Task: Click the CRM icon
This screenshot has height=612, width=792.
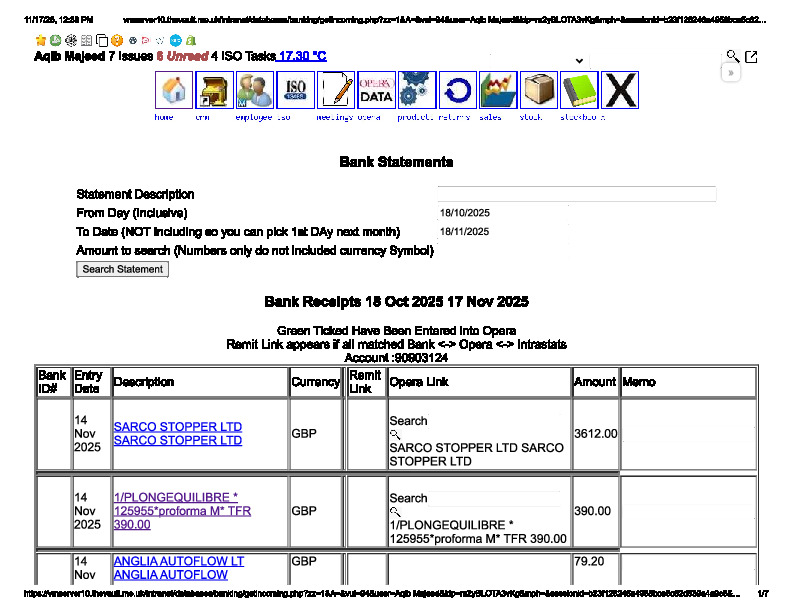Action: point(214,91)
